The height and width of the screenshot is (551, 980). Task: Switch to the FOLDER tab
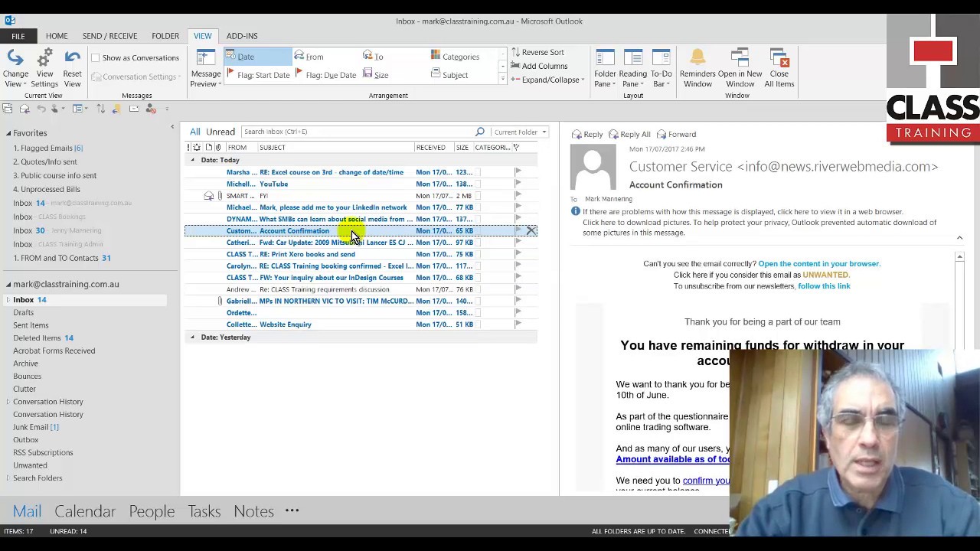pyautogui.click(x=165, y=36)
